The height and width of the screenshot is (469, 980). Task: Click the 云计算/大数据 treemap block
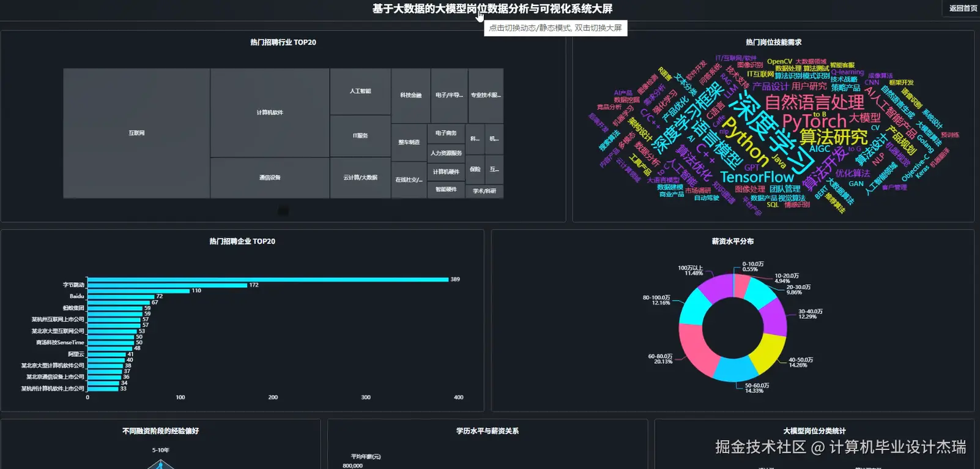(x=360, y=178)
